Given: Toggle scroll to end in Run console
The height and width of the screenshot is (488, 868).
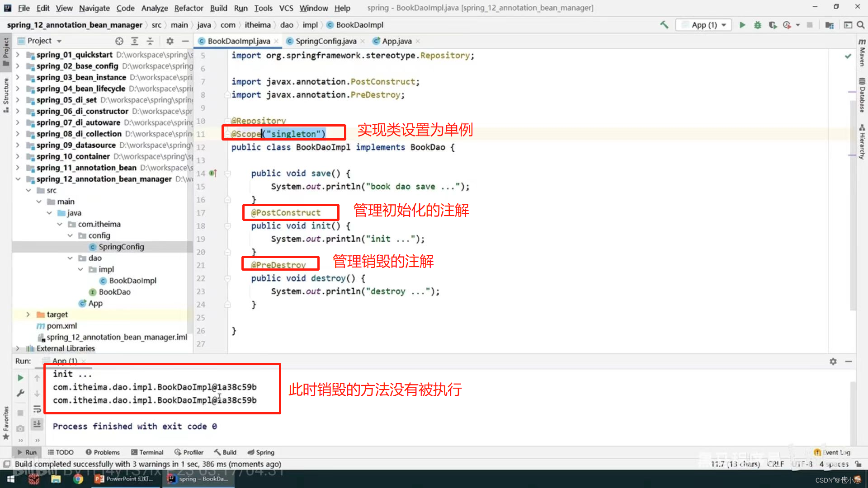Looking at the screenshot, I should pyautogui.click(x=37, y=424).
